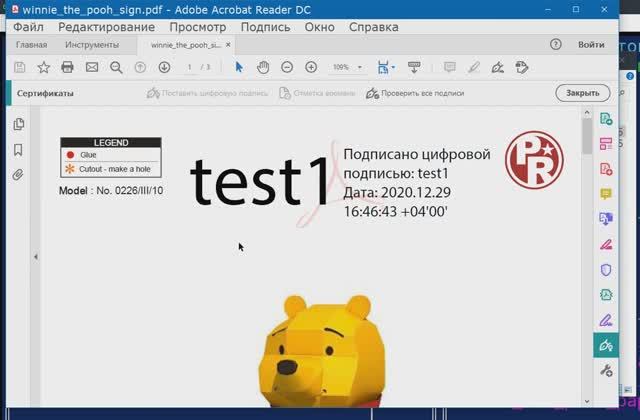This screenshot has height=420, width=640.
Task: Click Закрыть to close certificates bar
Action: point(583,93)
